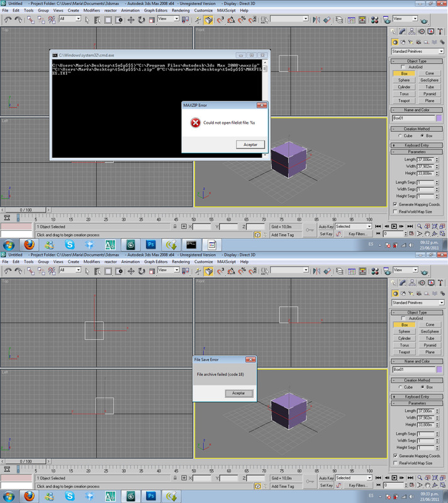The image size is (448, 503).
Task: Click Redo icon in upper 3ds Max toolbar
Action: 18,20
